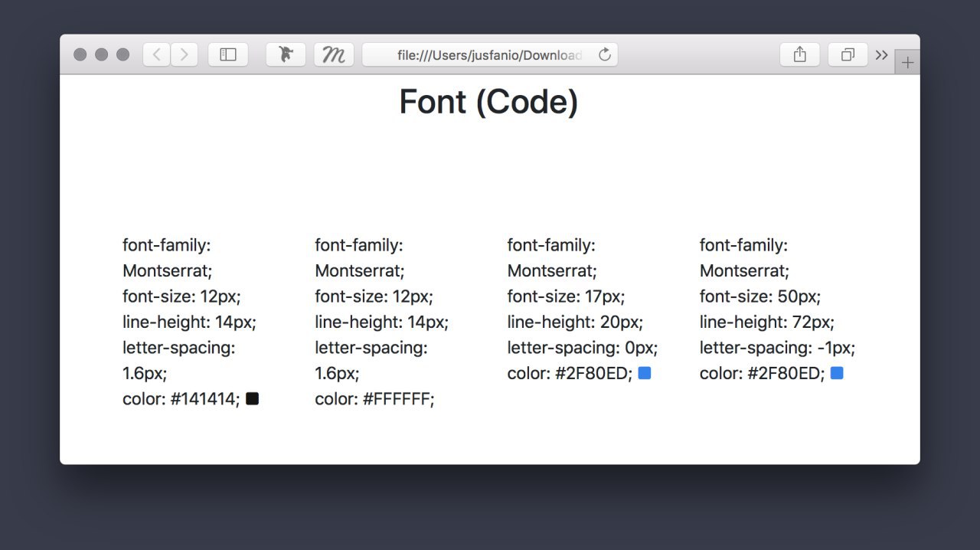Image resolution: width=980 pixels, height=550 pixels.
Task: Click the black #141414 color swatch
Action: (252, 398)
